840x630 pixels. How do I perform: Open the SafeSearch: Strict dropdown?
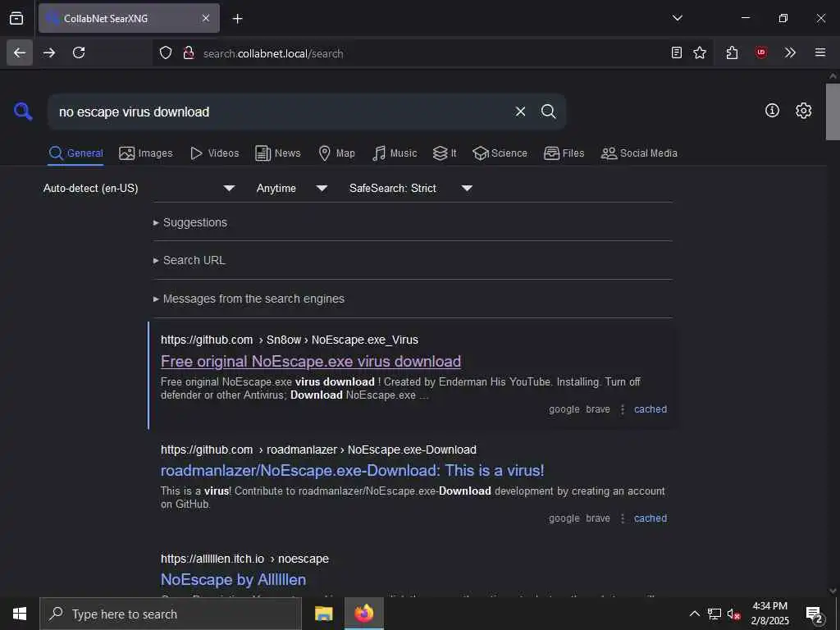pos(410,188)
